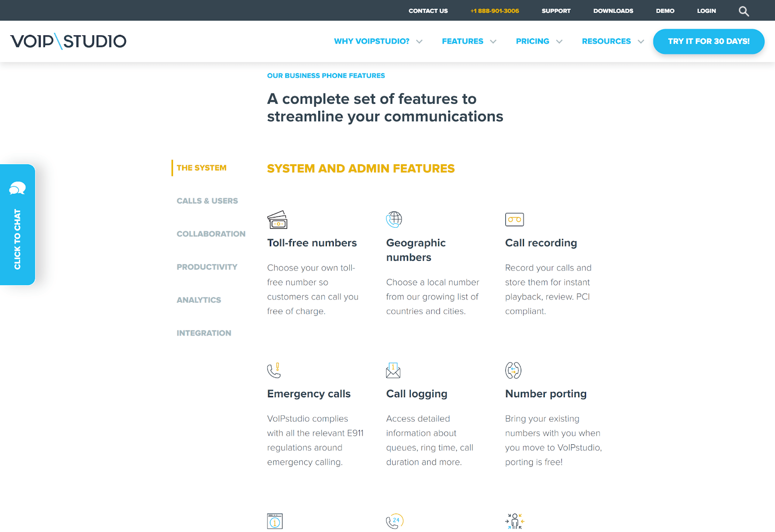Viewport: 775px width, 532px height.
Task: Click the Toll-free numbers heading
Action: (312, 243)
